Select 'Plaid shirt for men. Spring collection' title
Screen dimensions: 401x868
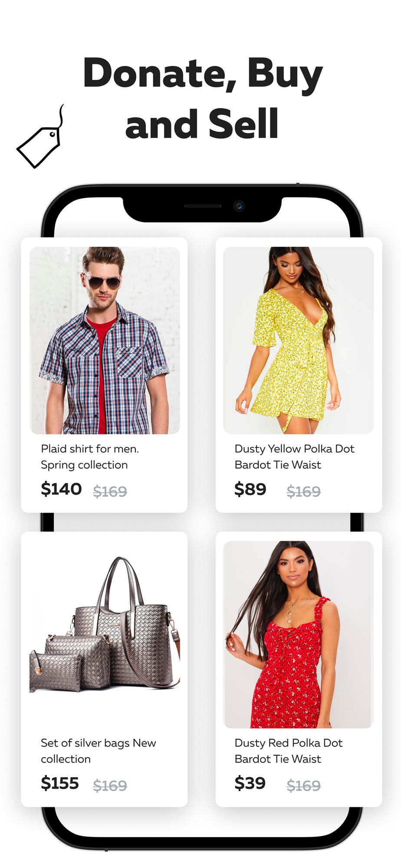tap(90, 457)
